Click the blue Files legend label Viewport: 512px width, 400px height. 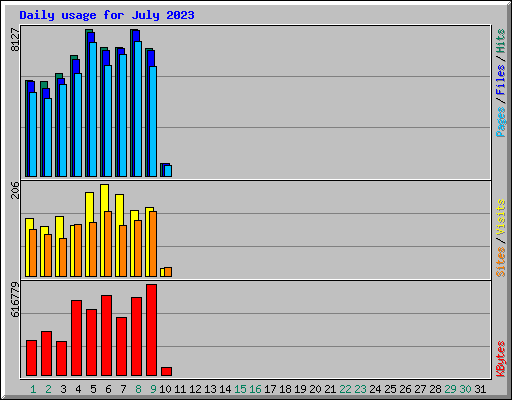500,80
